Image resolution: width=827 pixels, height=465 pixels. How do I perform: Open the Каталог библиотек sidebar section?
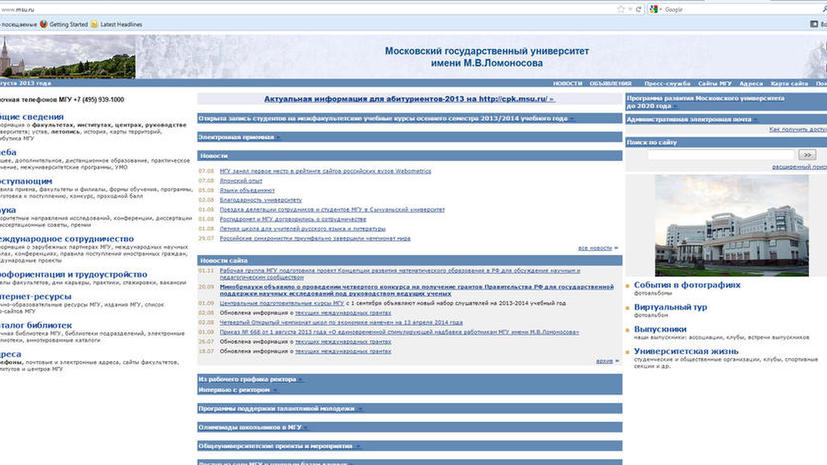click(36, 325)
